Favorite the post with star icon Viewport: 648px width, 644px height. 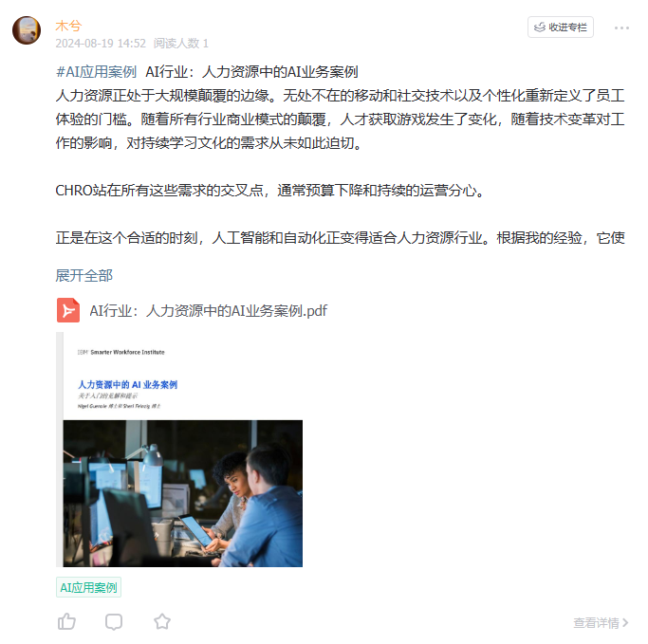click(162, 621)
